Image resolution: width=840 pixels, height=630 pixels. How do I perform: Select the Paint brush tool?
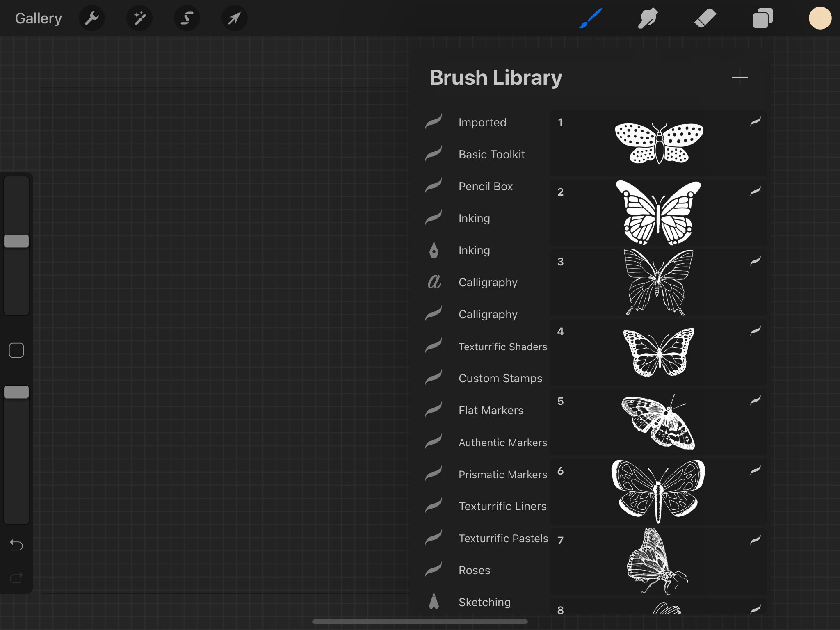(x=591, y=18)
